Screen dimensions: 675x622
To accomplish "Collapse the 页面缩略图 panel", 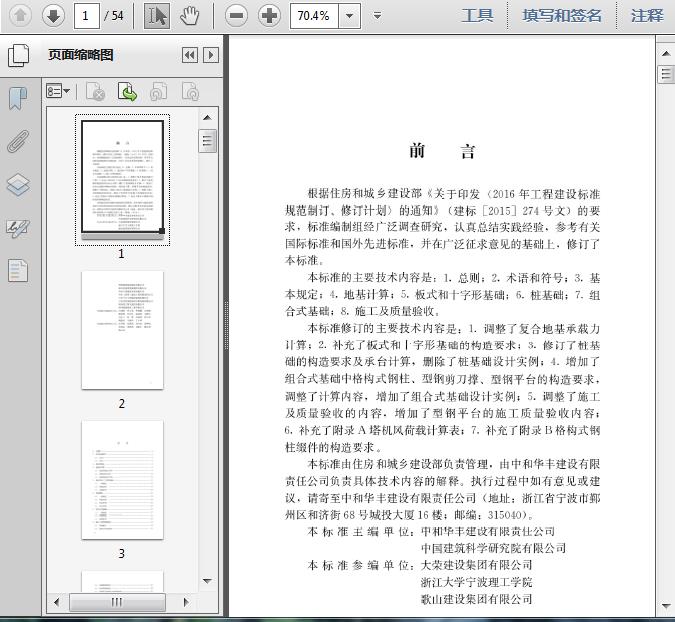I will 189,56.
